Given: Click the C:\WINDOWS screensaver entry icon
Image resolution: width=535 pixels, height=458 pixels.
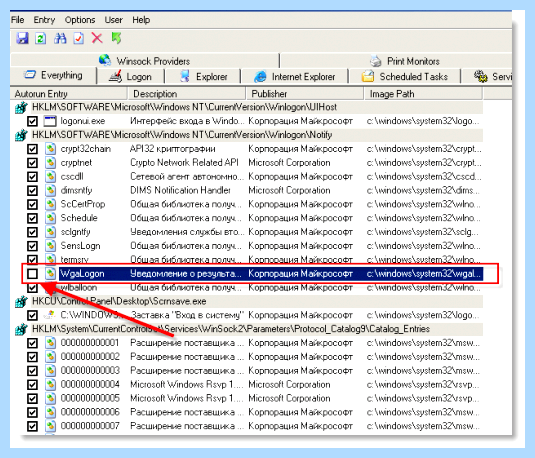Looking at the screenshot, I should [50, 315].
